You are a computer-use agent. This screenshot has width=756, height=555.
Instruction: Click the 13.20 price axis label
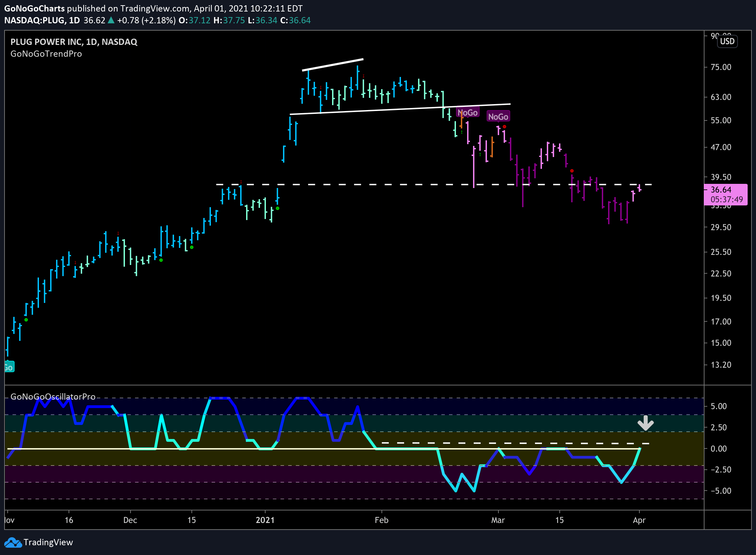point(721,365)
